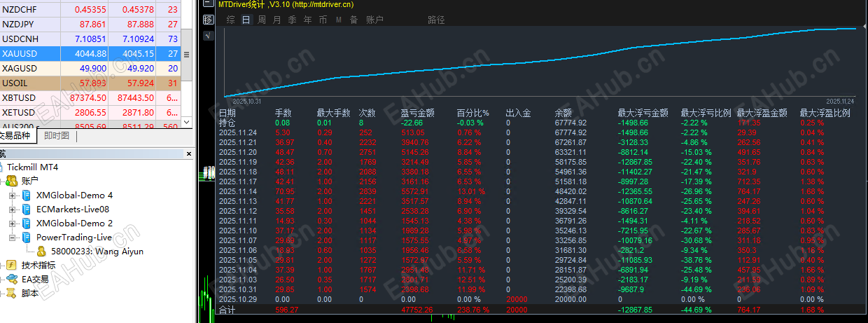The height and width of the screenshot is (323, 868).
Task: Click the PowerTrading-Live server icon
Action: (x=27, y=237)
